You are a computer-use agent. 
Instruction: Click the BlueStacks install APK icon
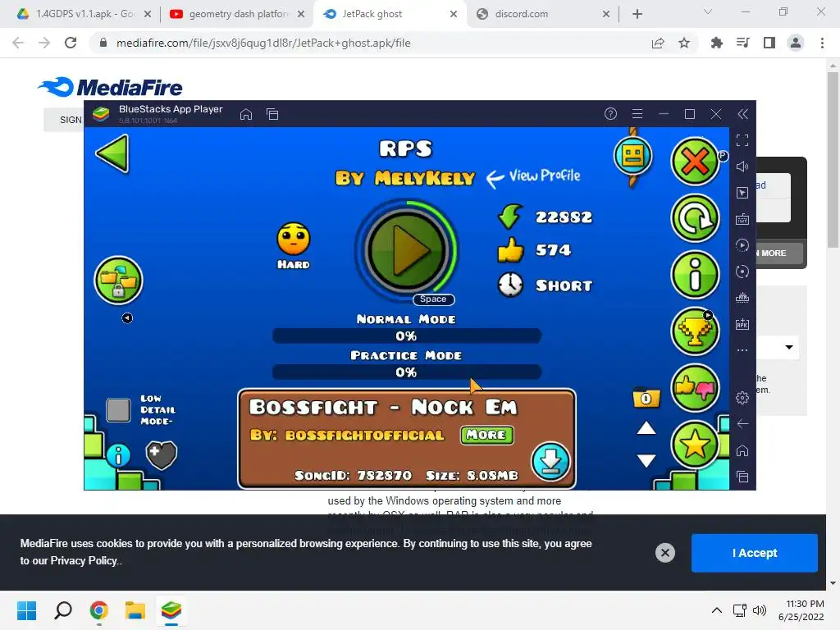tap(742, 324)
